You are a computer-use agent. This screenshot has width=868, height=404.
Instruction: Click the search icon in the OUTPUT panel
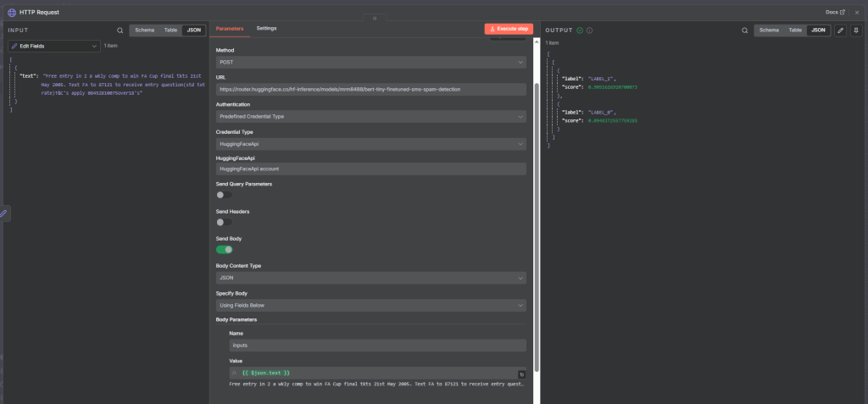tap(744, 30)
